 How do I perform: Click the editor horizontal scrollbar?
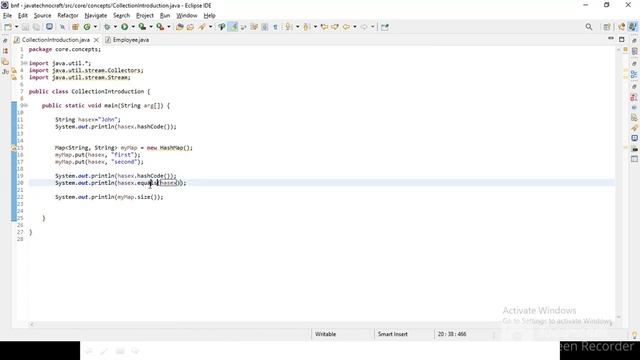(x=322, y=324)
